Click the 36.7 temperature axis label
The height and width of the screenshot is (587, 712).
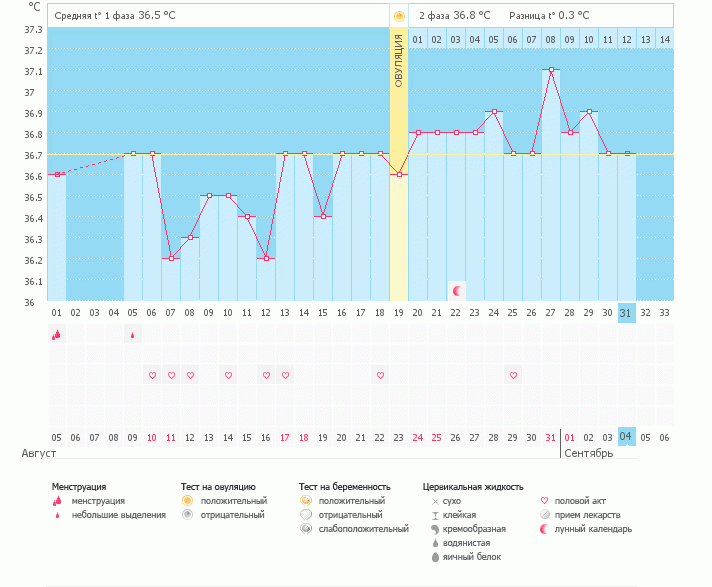click(x=33, y=156)
